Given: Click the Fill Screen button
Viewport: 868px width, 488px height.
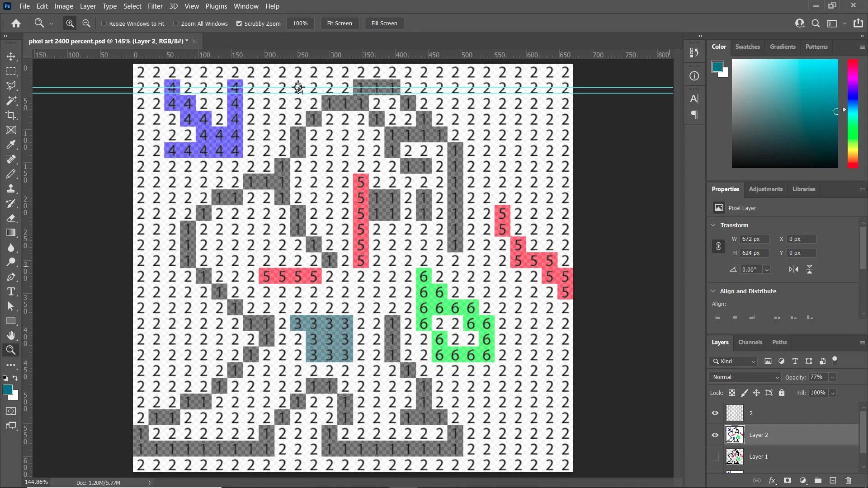Looking at the screenshot, I should (384, 23).
